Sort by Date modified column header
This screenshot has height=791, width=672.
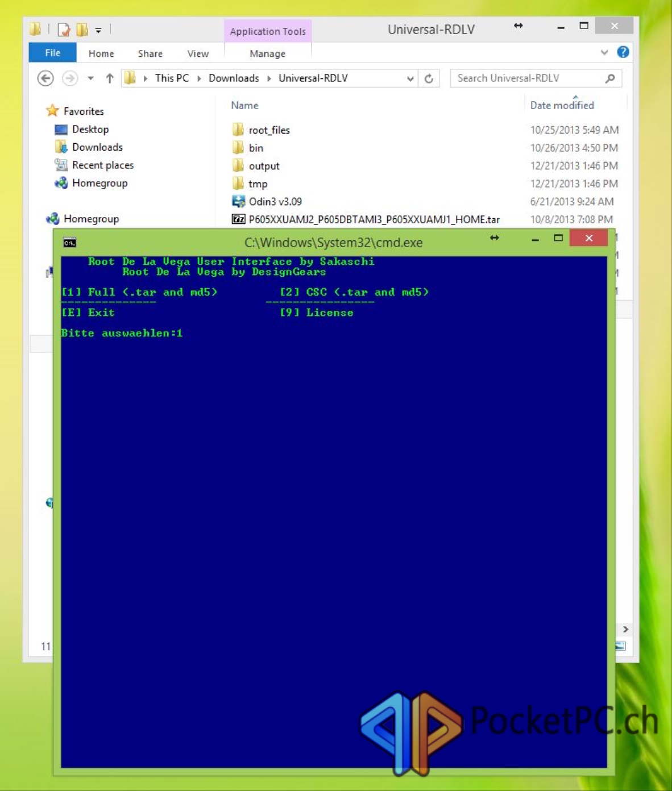coord(562,105)
